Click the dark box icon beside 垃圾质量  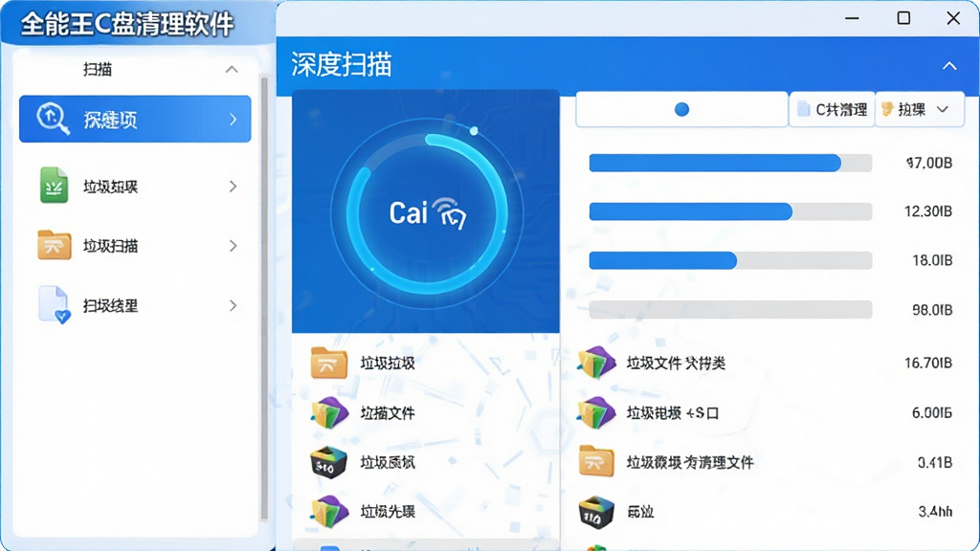point(328,463)
